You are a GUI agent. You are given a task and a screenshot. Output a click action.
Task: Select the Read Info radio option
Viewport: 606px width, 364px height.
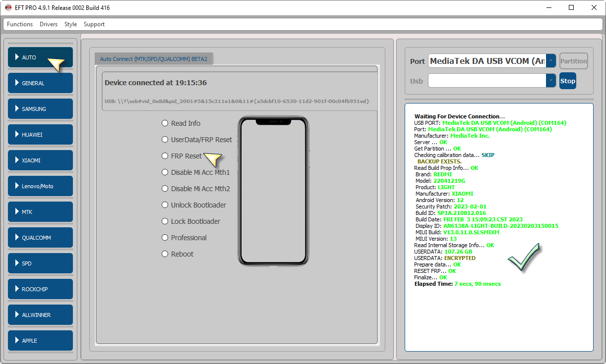tap(165, 123)
